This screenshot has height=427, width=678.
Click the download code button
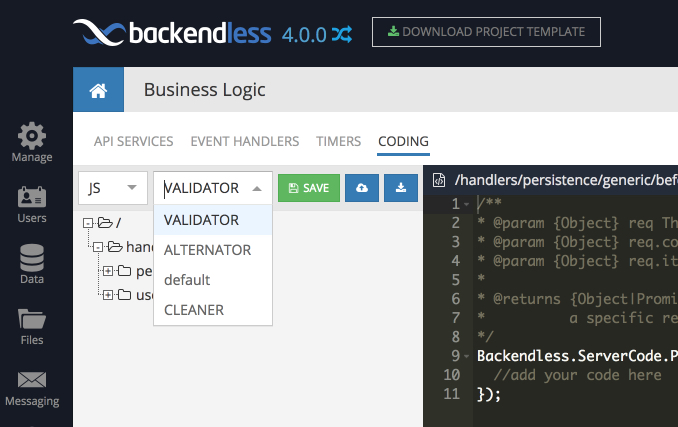pyautogui.click(x=401, y=188)
